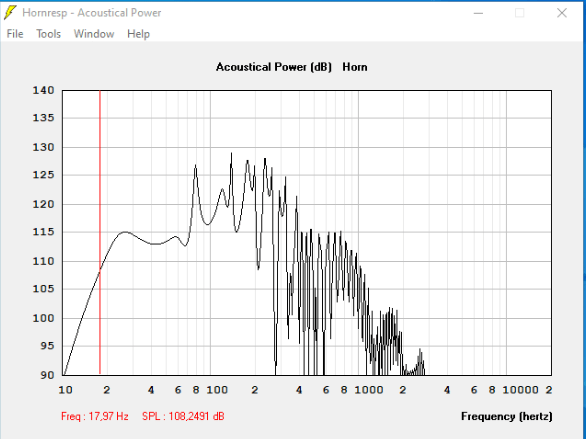Click the disabled maximize window button

[519, 13]
